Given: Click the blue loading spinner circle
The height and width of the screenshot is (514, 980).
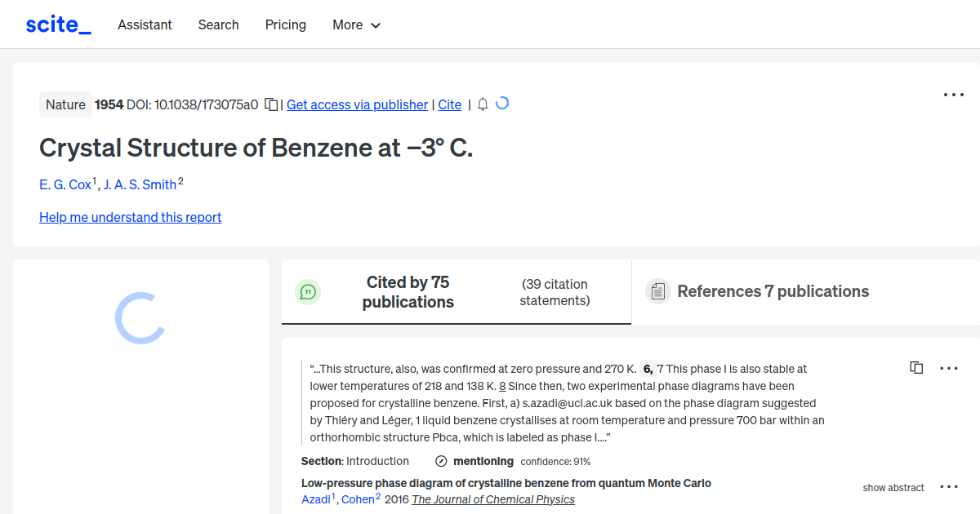Looking at the screenshot, I should click(140, 317).
